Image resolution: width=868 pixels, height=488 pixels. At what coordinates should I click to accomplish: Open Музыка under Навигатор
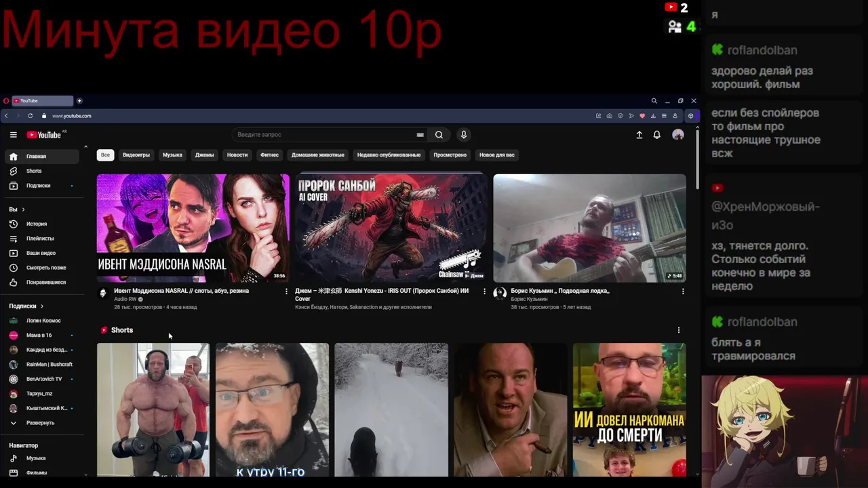42,458
